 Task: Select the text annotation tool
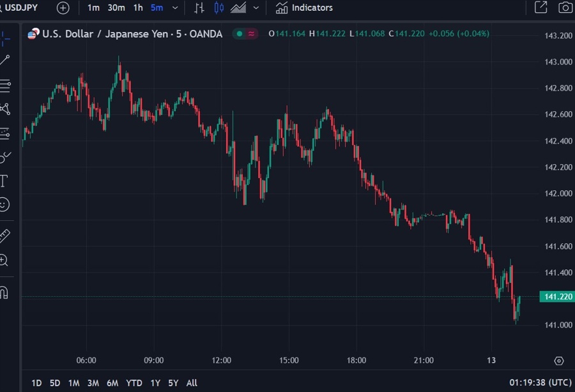coord(4,181)
